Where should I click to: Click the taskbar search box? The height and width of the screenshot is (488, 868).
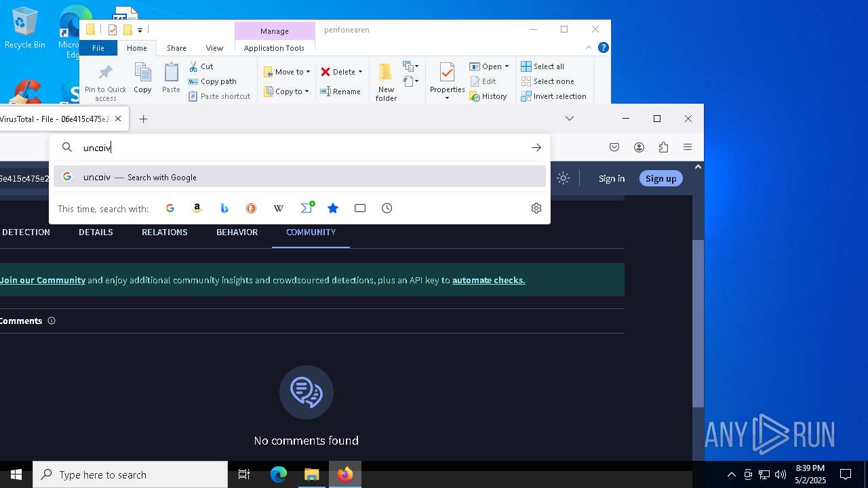[130, 474]
